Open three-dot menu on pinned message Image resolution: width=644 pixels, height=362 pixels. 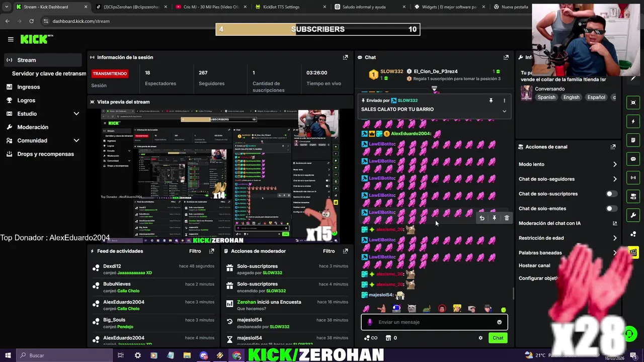coord(504,101)
